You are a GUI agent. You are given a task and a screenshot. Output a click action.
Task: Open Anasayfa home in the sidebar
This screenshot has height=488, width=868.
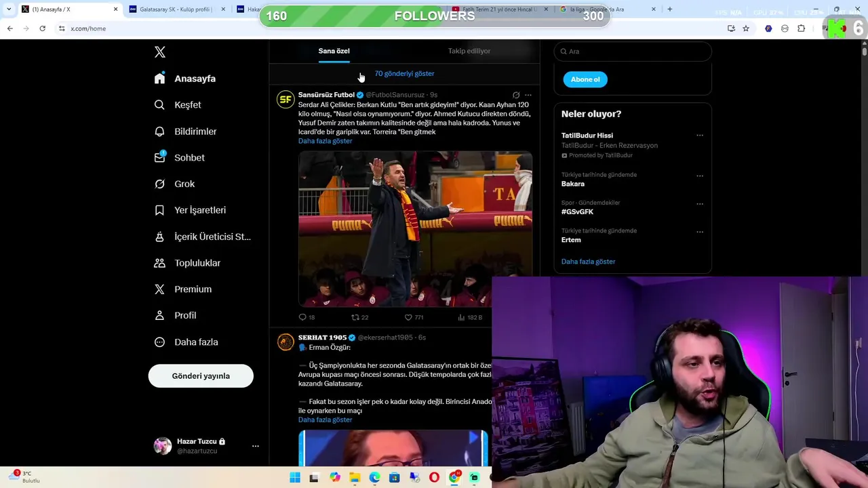pos(184,79)
